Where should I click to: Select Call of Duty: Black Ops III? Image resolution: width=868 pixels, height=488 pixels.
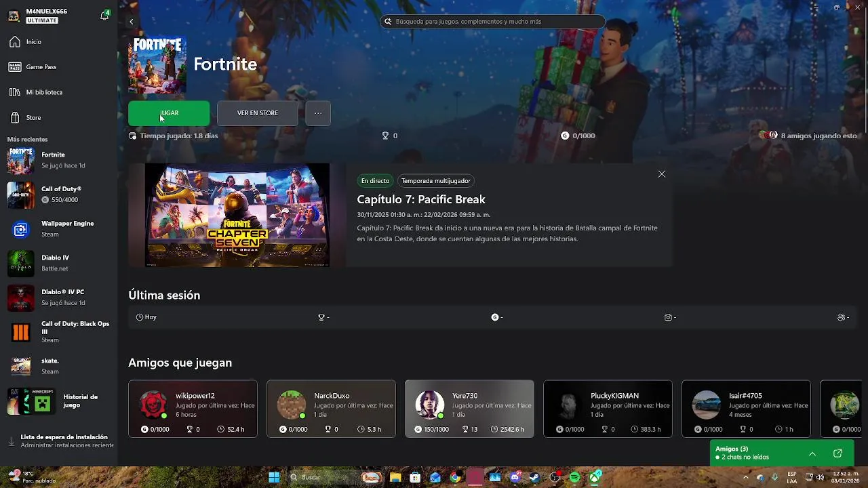click(58, 332)
